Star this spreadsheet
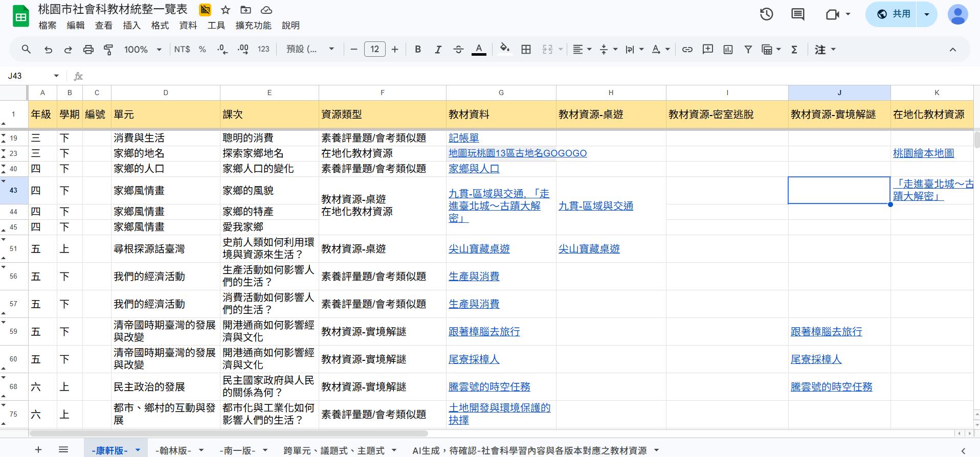Viewport: 980px width, 457px height. pos(226,10)
